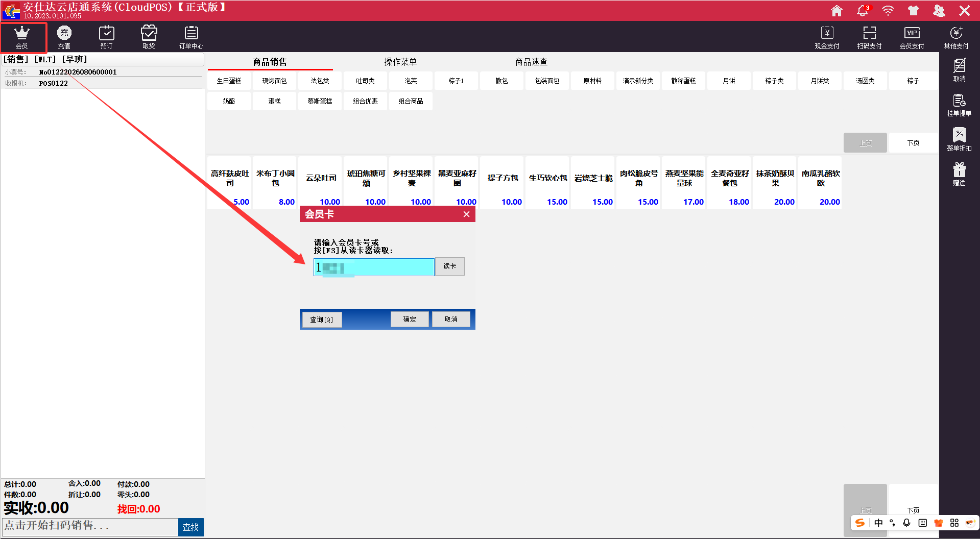This screenshot has width=980, height=539.
Task: Open the user account icon in title bar
Action: click(x=939, y=11)
